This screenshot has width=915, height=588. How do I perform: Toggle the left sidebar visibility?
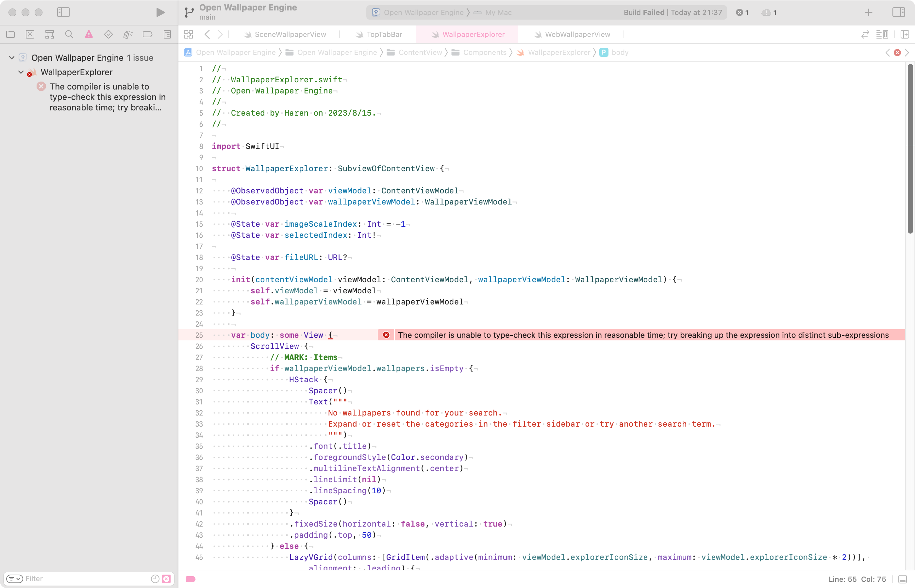(63, 12)
